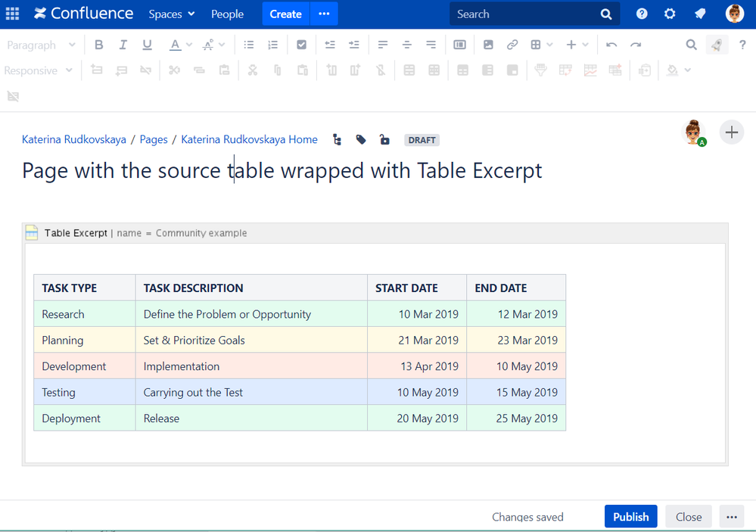Click the blue Publish button
This screenshot has height=532, width=756.
(630, 517)
